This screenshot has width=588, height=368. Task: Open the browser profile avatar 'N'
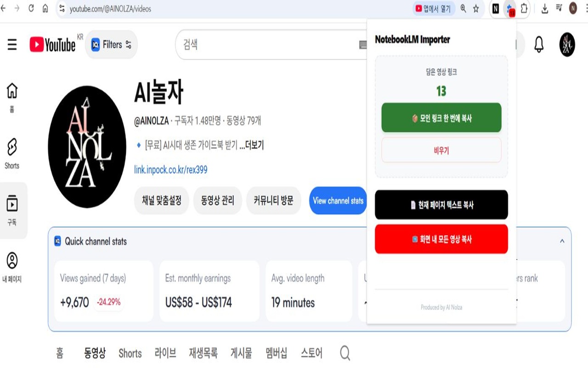point(573,8)
